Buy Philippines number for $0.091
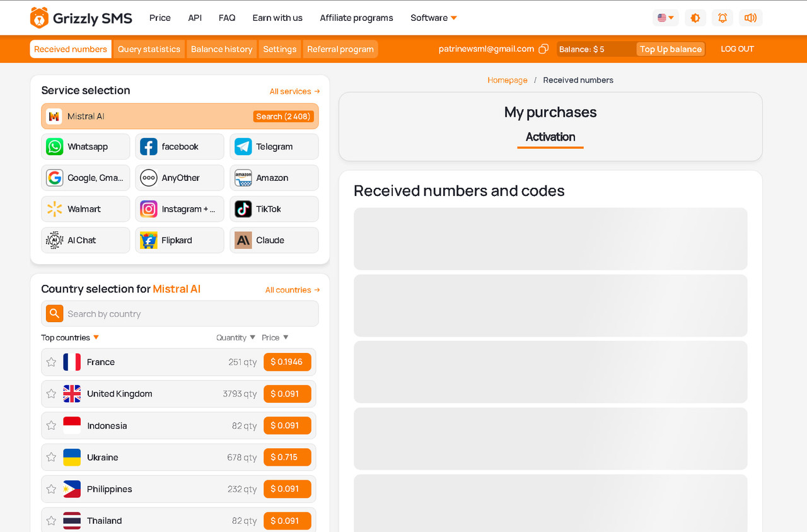Image resolution: width=807 pixels, height=532 pixels. [x=287, y=489]
